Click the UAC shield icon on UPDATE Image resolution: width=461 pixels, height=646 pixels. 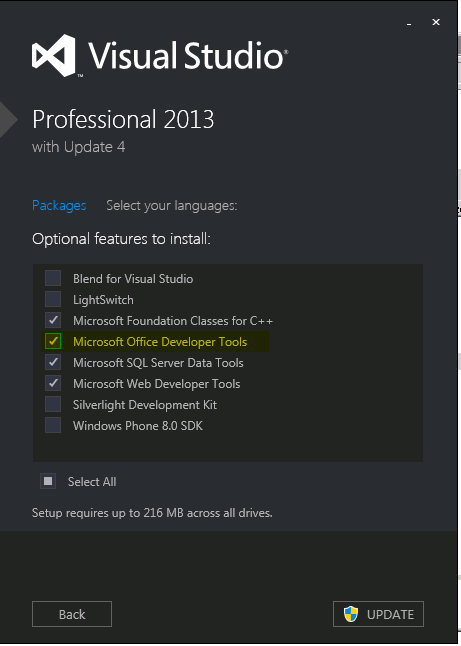pyautogui.click(x=351, y=614)
